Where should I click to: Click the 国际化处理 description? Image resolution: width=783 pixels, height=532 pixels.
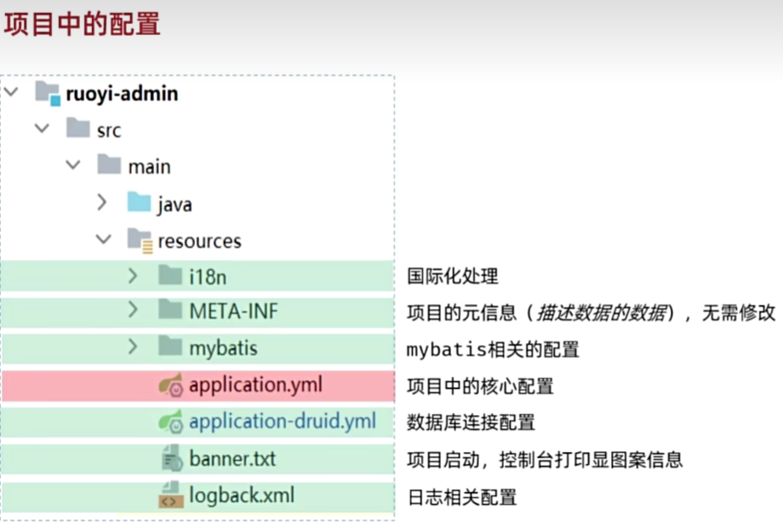(453, 276)
